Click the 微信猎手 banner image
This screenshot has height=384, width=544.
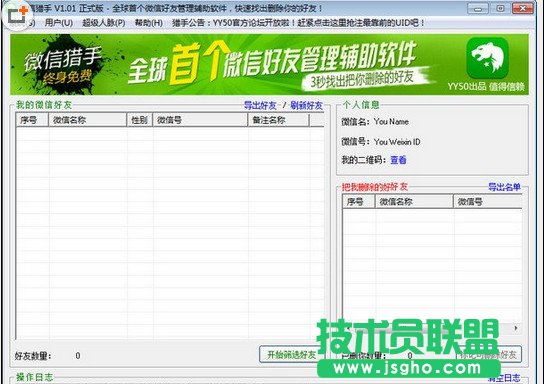point(269,65)
